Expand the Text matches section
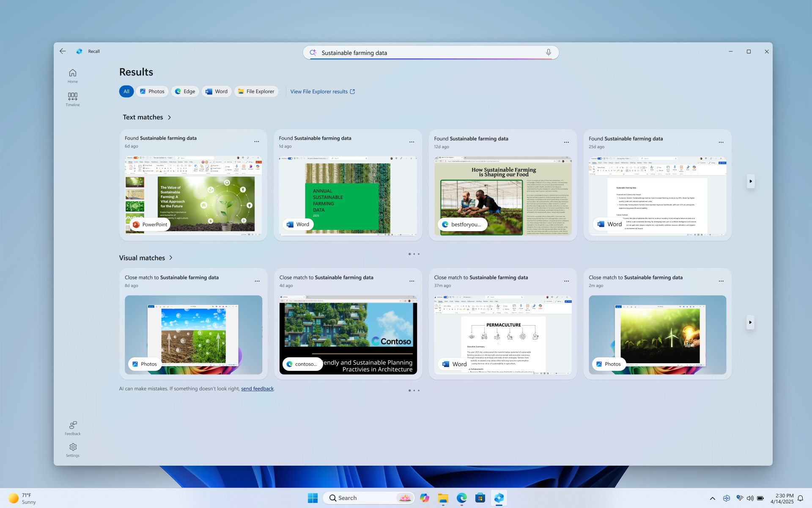 [x=169, y=117]
